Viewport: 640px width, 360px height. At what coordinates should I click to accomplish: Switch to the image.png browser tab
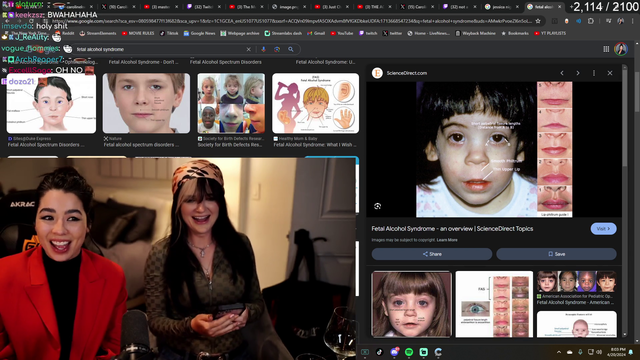pyautogui.click(x=289, y=7)
